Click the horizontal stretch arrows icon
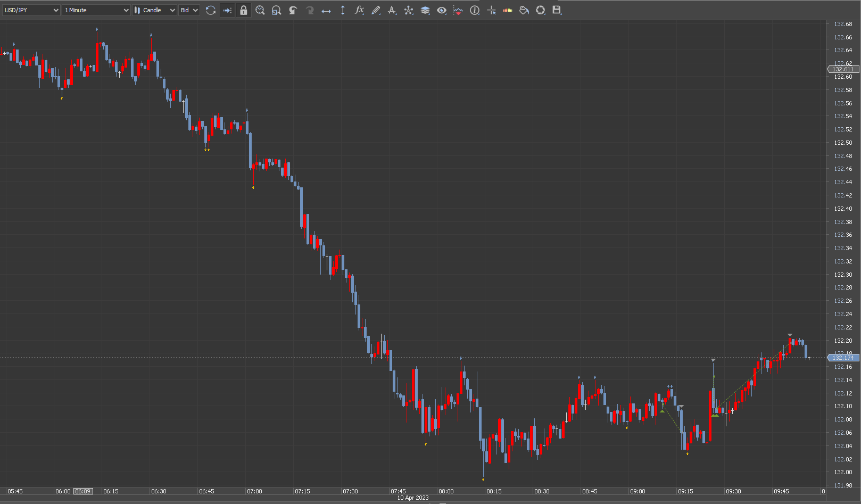 (x=326, y=10)
